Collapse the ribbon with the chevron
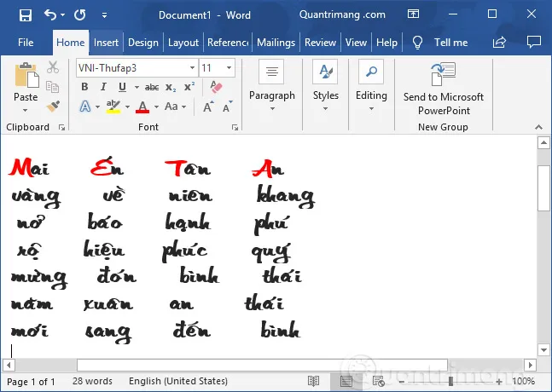The width and height of the screenshot is (552, 392). 538,127
